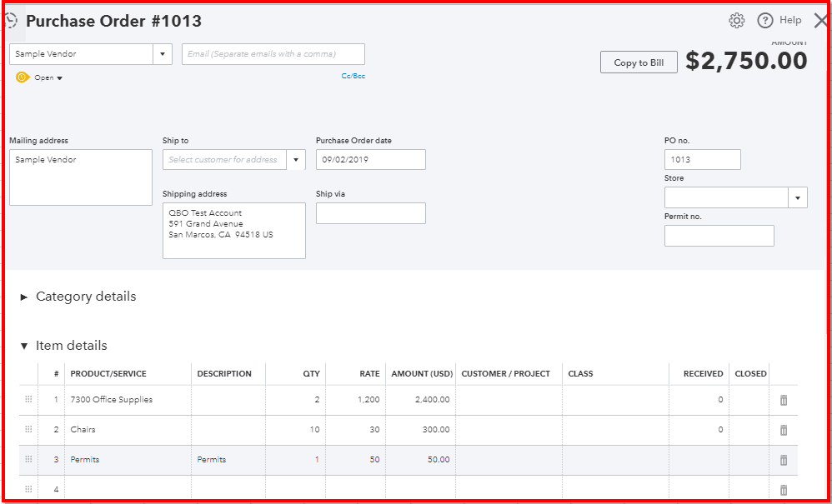Click the Help question mark icon
The image size is (832, 504).
click(x=765, y=21)
